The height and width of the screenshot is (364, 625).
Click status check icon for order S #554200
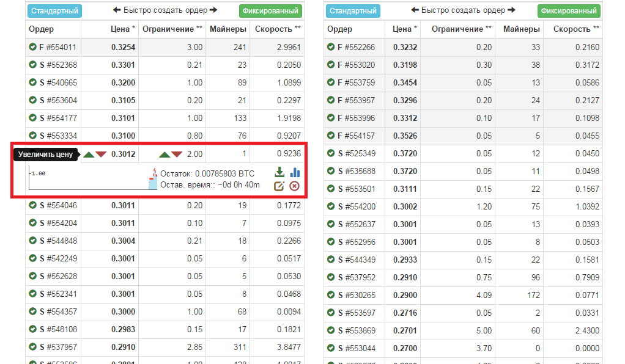pyautogui.click(x=331, y=206)
